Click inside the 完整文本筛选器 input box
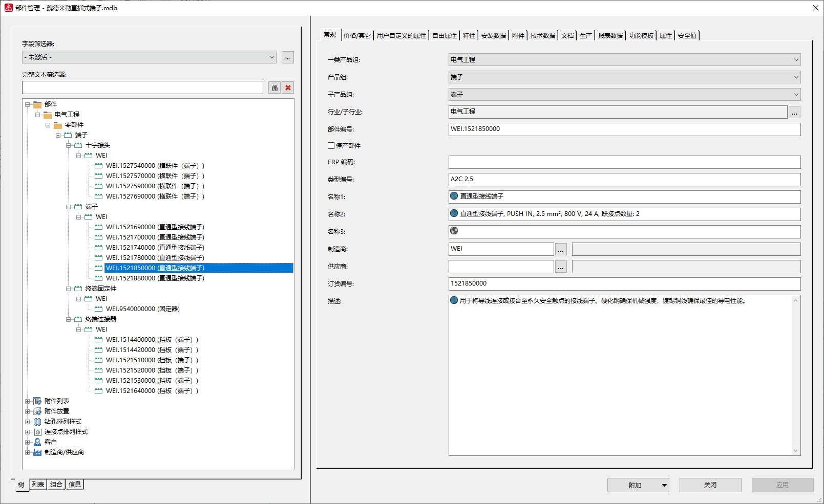824x504 pixels. click(142, 87)
